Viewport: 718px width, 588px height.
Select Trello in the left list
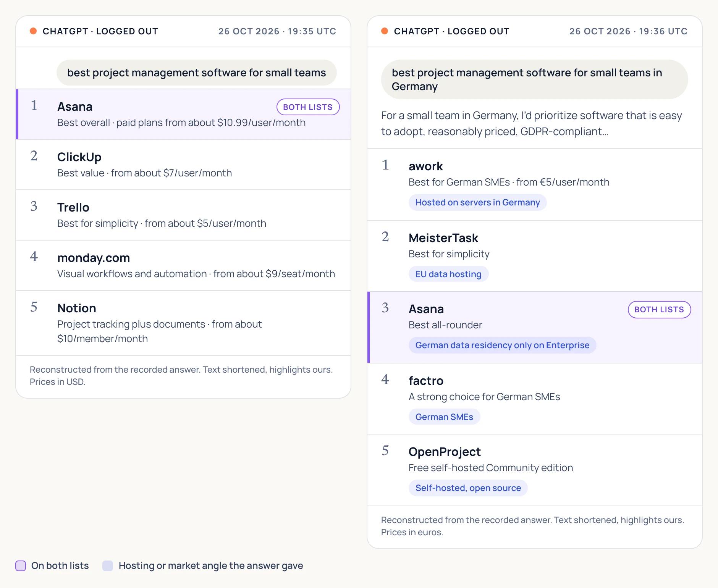pos(183,215)
